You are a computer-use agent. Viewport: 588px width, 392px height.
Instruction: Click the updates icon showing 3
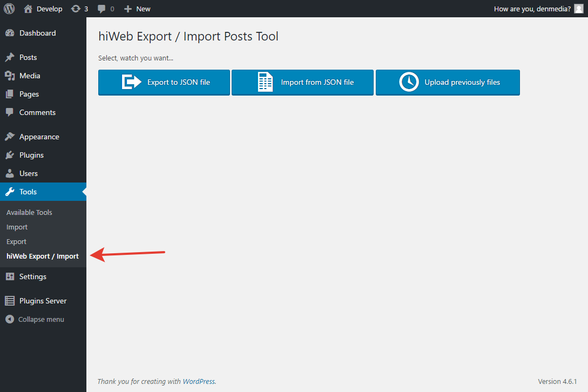click(x=79, y=9)
